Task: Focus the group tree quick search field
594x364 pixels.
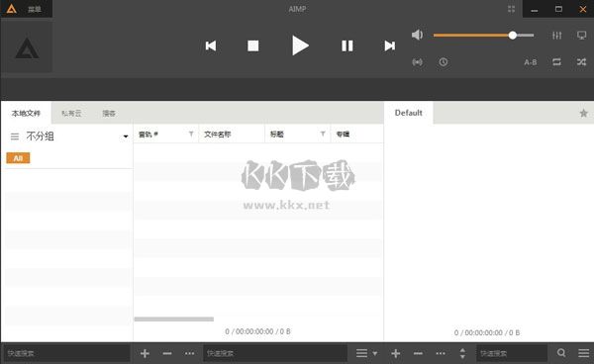Action: pyautogui.click(x=66, y=353)
